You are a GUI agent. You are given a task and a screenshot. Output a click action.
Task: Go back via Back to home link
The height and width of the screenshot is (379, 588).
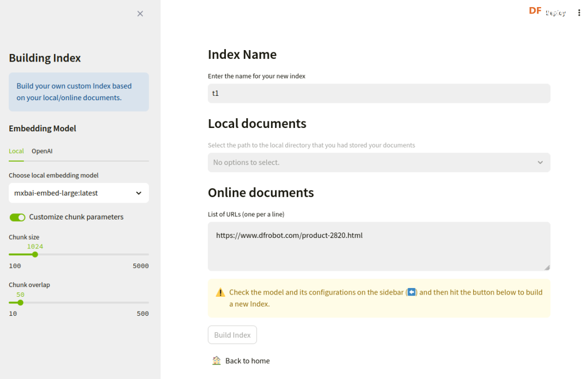point(247,360)
